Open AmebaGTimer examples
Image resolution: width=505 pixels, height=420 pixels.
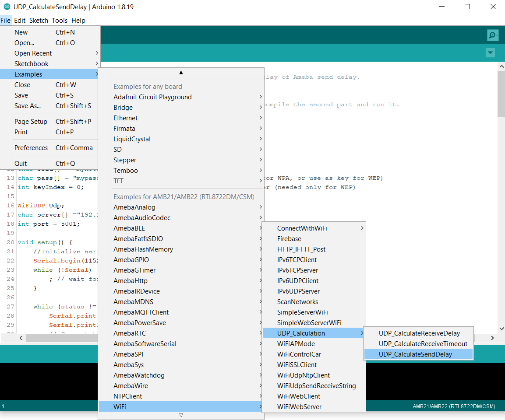(x=181, y=270)
